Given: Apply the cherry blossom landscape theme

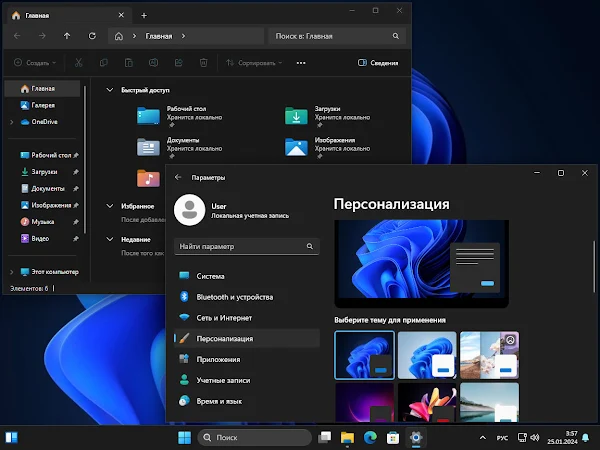Looking at the screenshot, I should pos(489,355).
